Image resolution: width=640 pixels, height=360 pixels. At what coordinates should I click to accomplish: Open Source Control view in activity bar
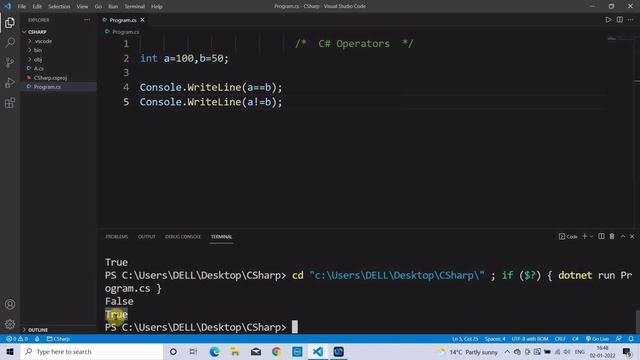10,62
